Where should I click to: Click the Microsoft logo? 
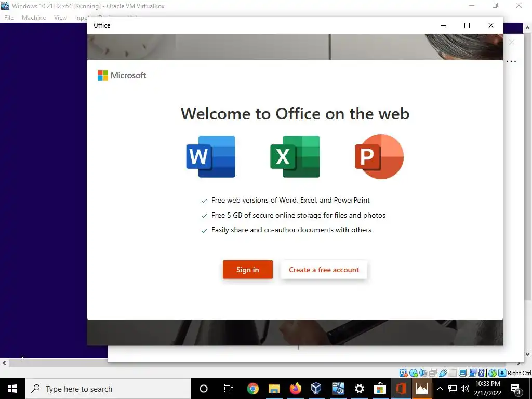122,75
